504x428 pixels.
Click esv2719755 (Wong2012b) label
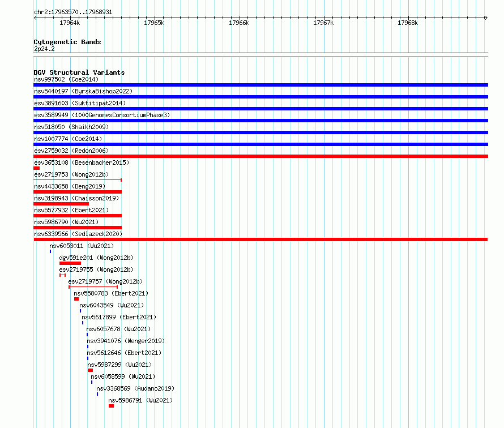96,269
